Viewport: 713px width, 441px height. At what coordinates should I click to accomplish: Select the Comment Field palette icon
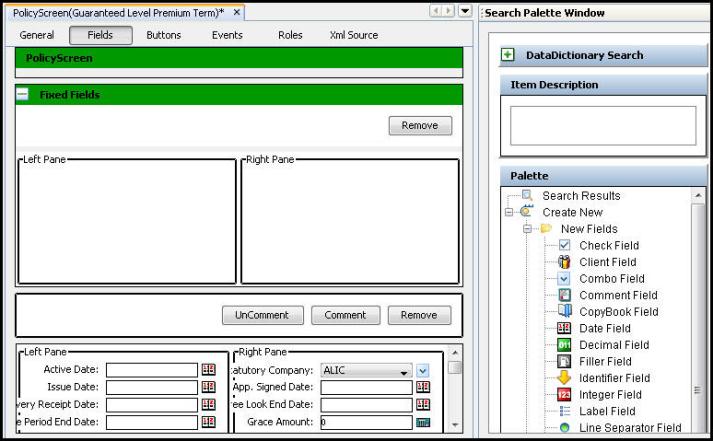pyautogui.click(x=564, y=295)
